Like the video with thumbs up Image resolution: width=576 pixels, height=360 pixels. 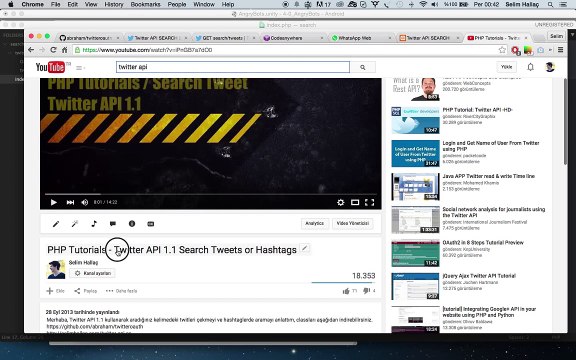click(346, 291)
